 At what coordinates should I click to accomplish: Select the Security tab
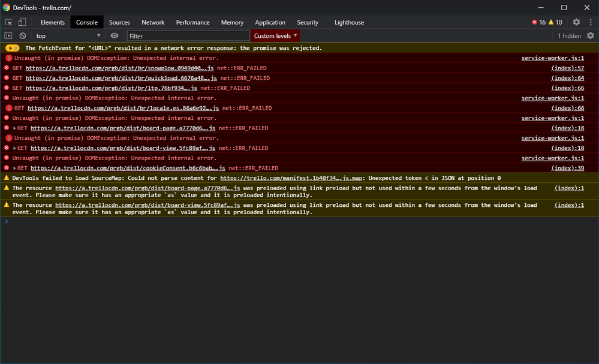pos(308,22)
